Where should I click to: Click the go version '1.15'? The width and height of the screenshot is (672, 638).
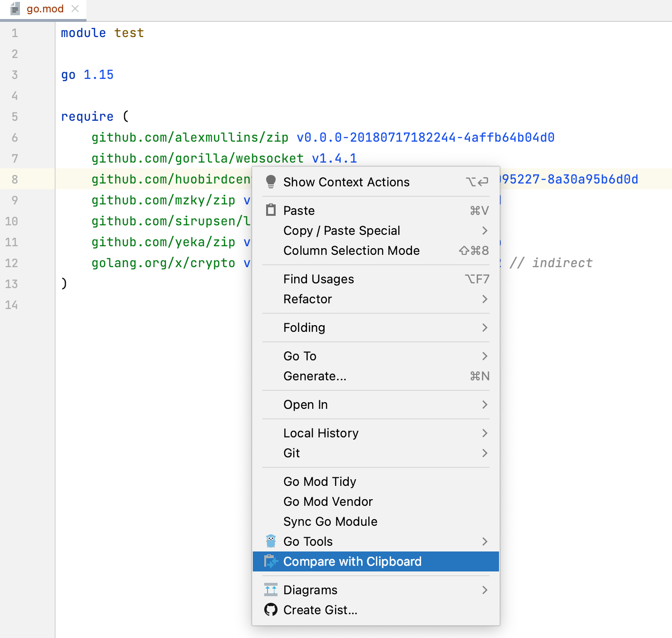(x=98, y=75)
